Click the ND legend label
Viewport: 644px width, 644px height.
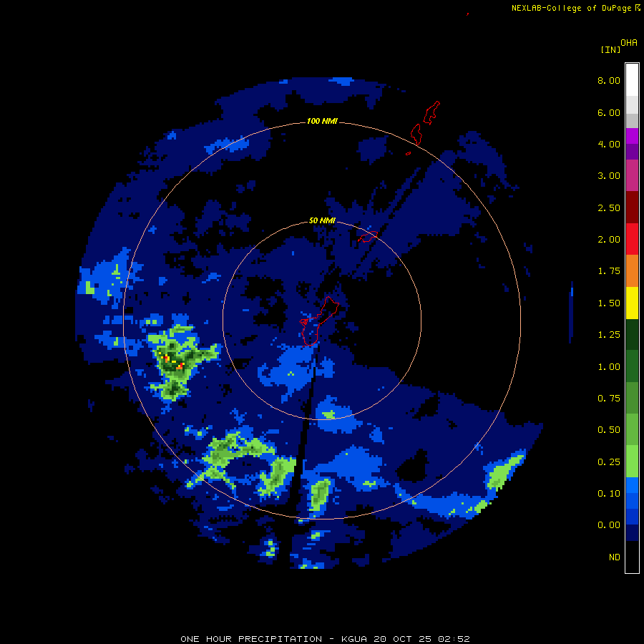tap(615, 557)
